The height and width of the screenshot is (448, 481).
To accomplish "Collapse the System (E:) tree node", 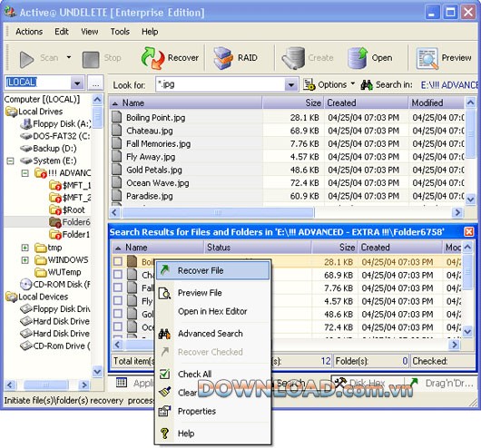I will click(10, 161).
